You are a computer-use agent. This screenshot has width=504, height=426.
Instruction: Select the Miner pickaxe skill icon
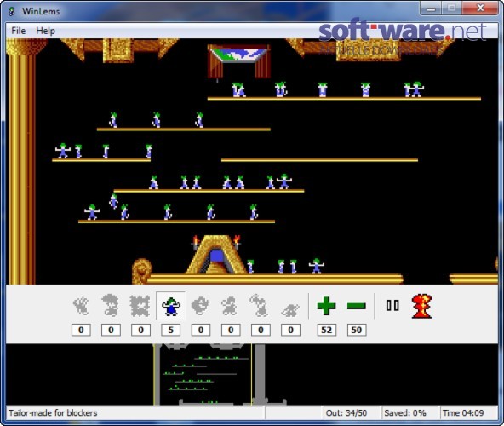click(260, 305)
